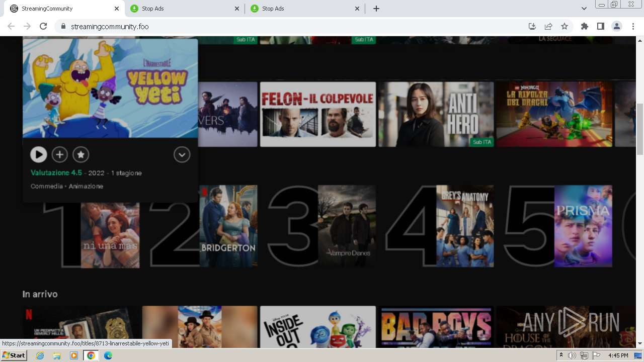The image size is (644, 362).
Task: Install app icon in address bar
Action: (532, 26)
